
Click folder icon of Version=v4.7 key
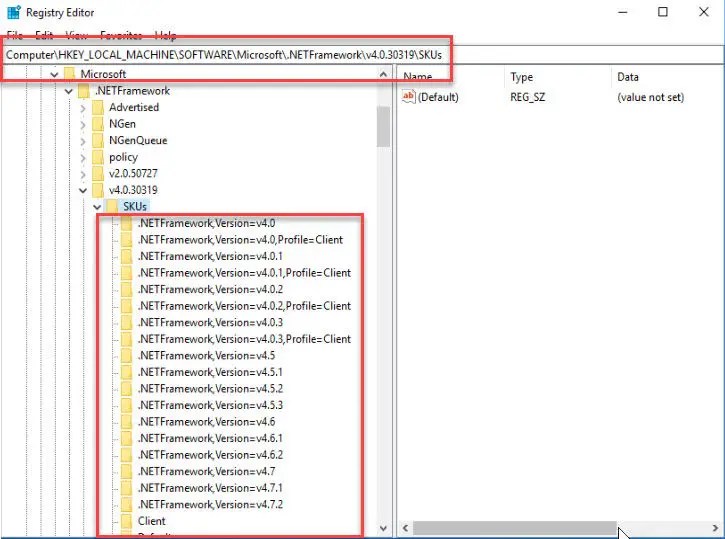(126, 472)
